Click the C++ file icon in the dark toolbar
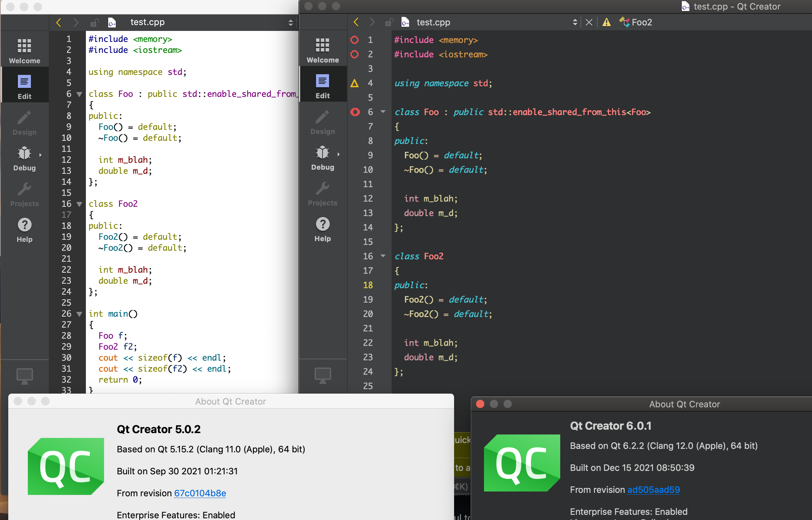This screenshot has width=812, height=520. point(405,22)
